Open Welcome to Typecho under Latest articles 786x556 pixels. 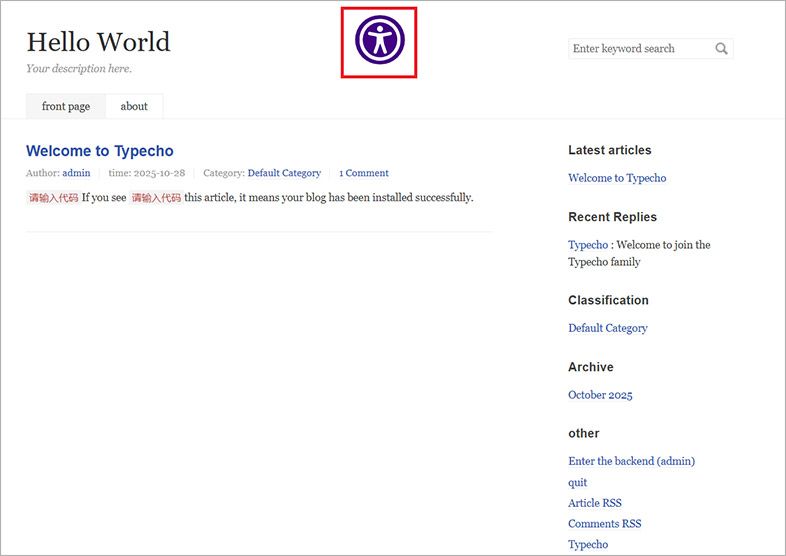pos(617,178)
